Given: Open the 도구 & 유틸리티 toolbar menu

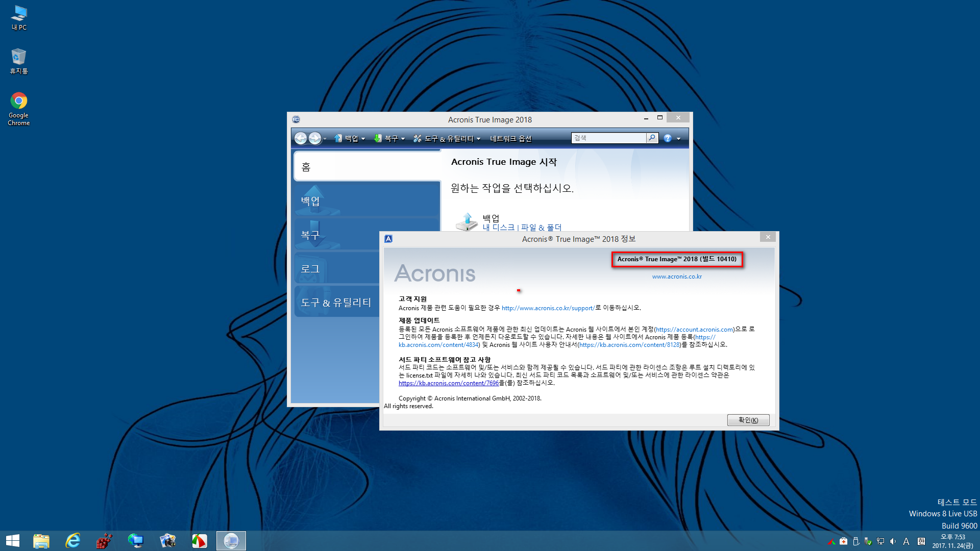Looking at the screenshot, I should point(447,138).
